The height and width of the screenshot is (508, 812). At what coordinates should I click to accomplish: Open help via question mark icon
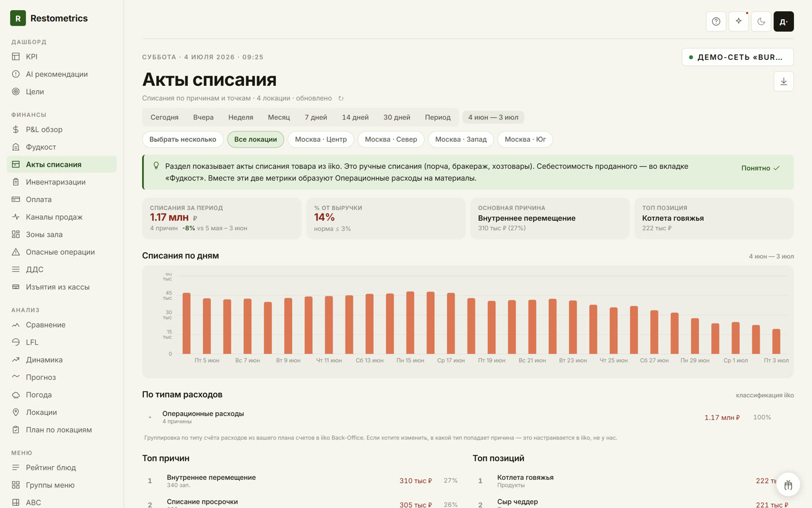pyautogui.click(x=716, y=21)
